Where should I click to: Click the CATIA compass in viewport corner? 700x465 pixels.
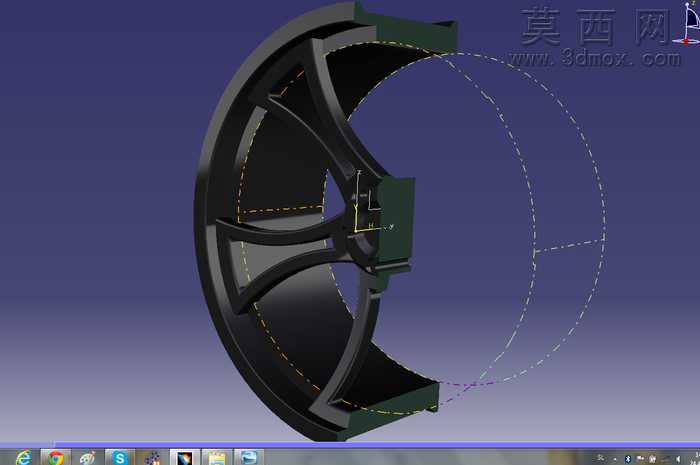[688, 23]
